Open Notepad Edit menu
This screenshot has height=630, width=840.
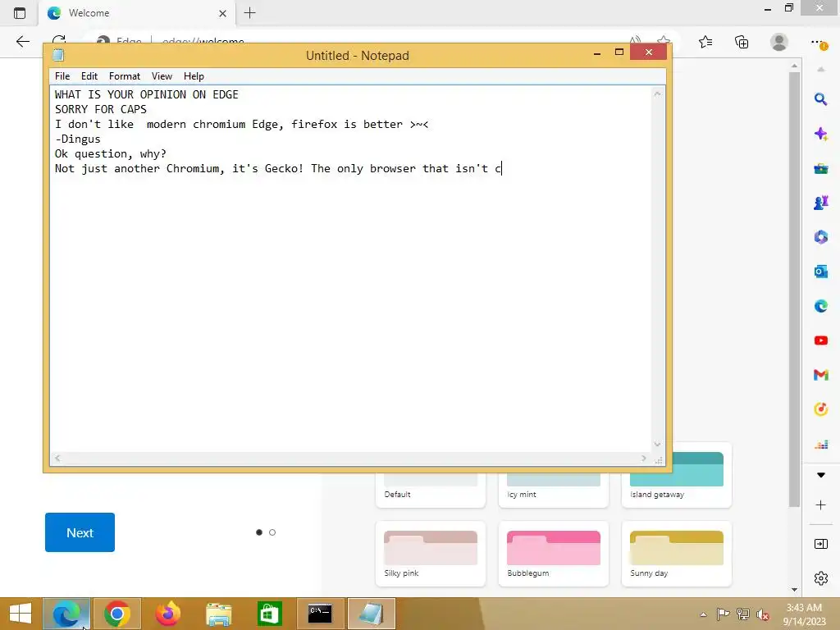point(89,76)
